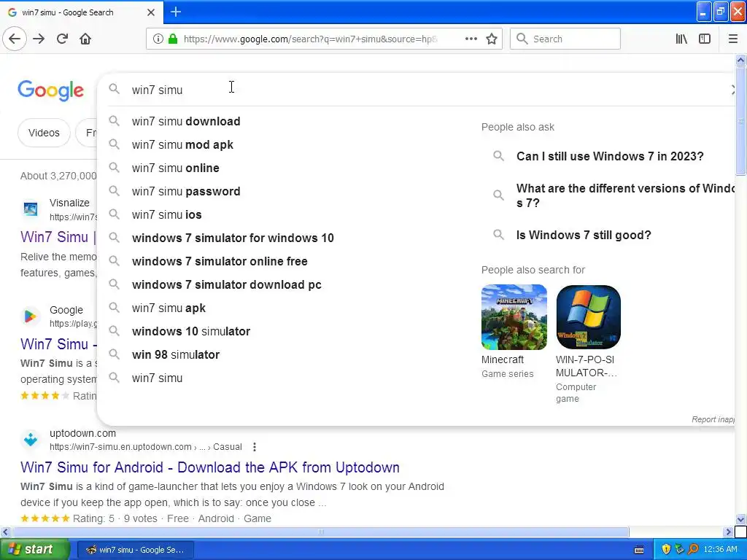The width and height of the screenshot is (747, 560).
Task: Bookmark this page with the star icon
Action: [x=492, y=39]
